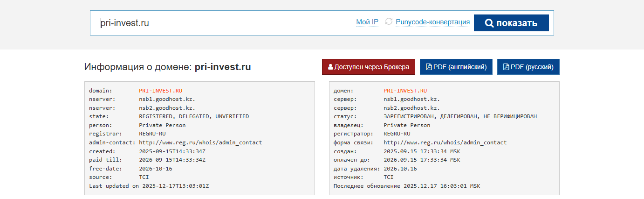Viewport: 644px width, 199px height.
Task: Click orange PRI-INVEST.RU in the domain row
Action: [160, 91]
